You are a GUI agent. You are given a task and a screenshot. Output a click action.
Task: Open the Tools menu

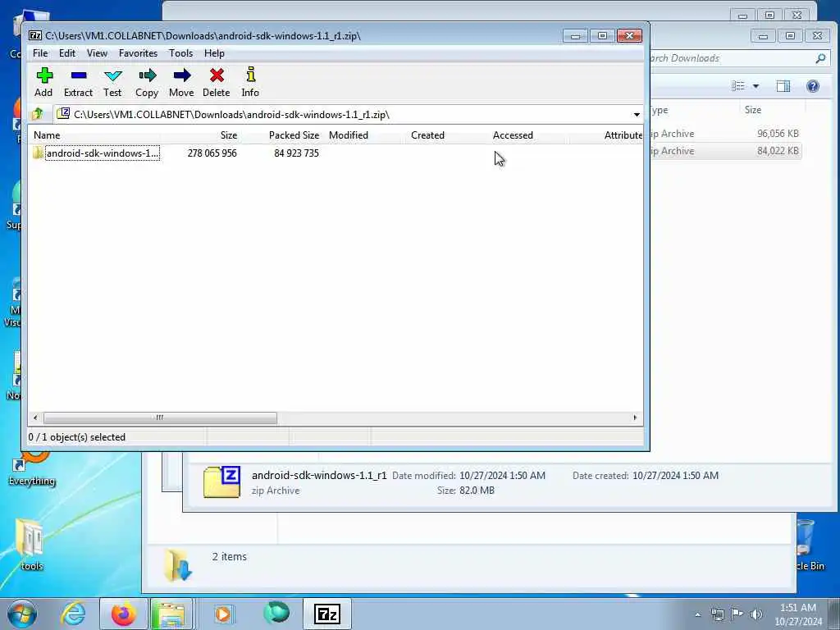click(x=180, y=53)
